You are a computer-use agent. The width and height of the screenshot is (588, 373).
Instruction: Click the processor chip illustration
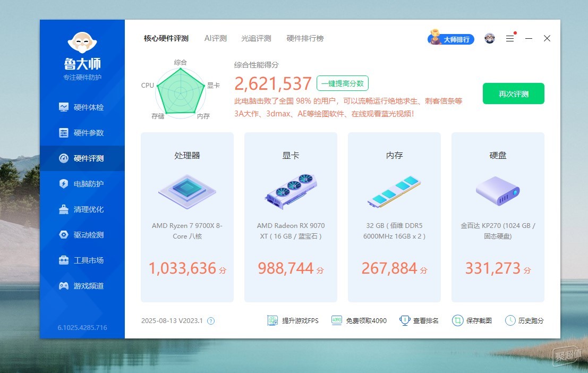[187, 191]
